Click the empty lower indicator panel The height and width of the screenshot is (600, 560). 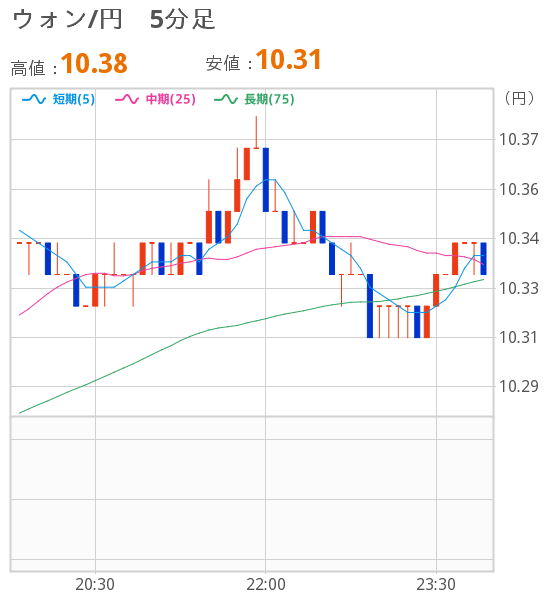pos(252,494)
